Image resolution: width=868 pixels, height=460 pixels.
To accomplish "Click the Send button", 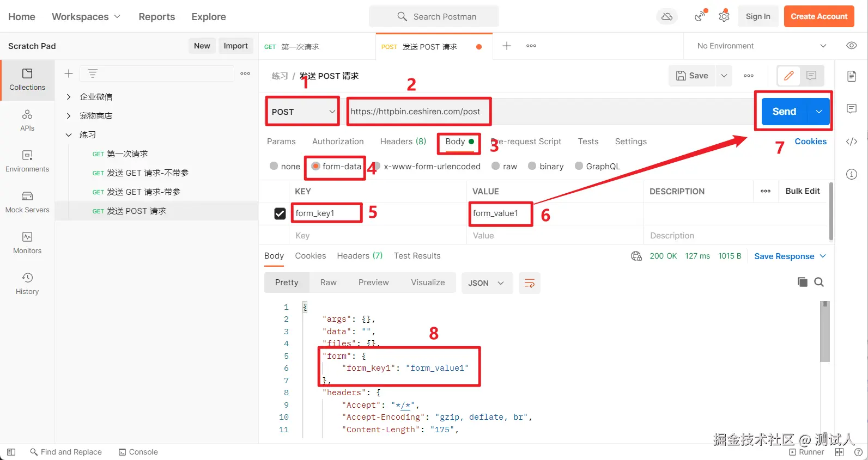I will [784, 112].
